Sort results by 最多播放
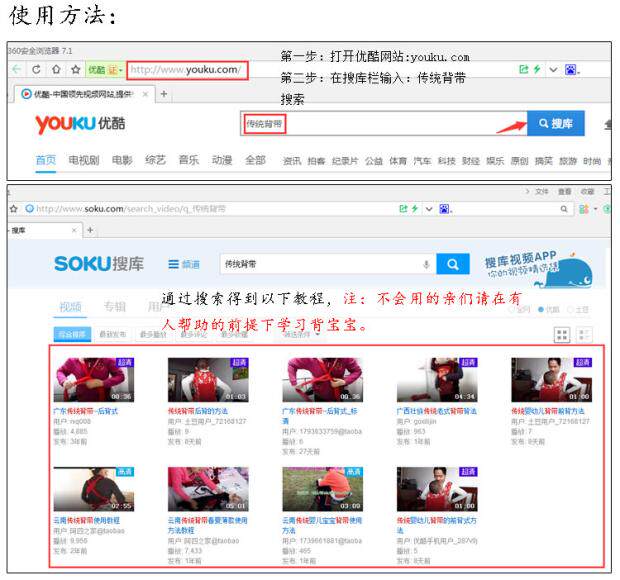 coord(153,334)
